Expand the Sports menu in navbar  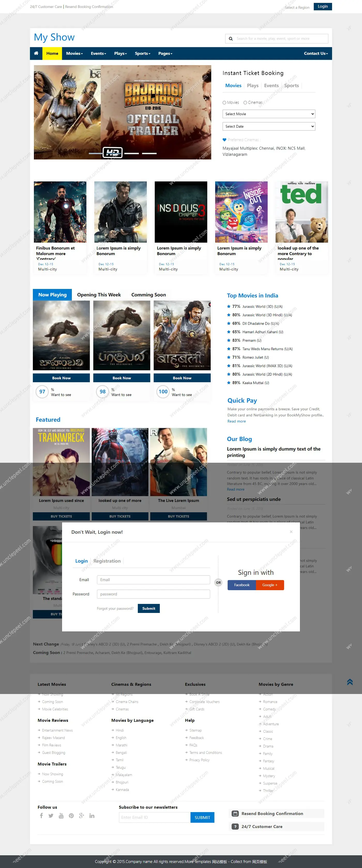(142, 53)
